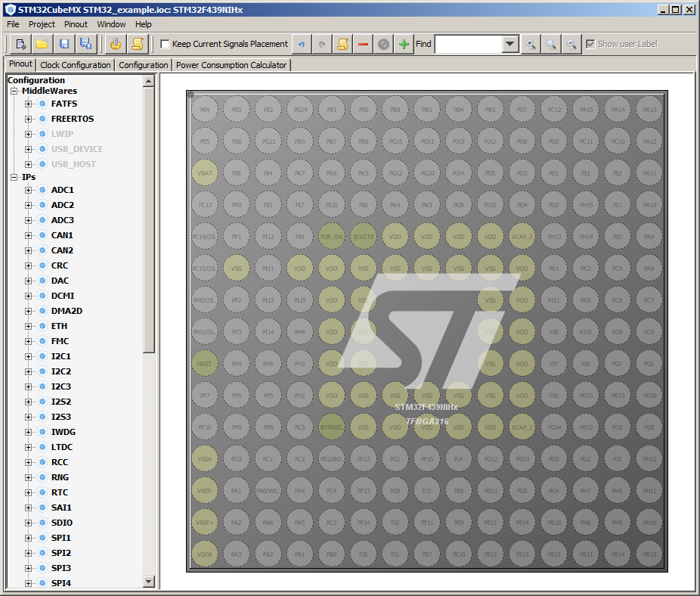Open the Find combo box dropdown
700x596 pixels.
point(510,44)
